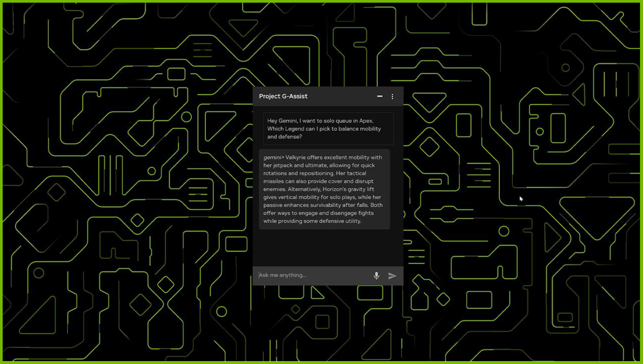The image size is (643, 364).
Task: Click the word 'Apex' in user prompt
Action: click(x=365, y=121)
